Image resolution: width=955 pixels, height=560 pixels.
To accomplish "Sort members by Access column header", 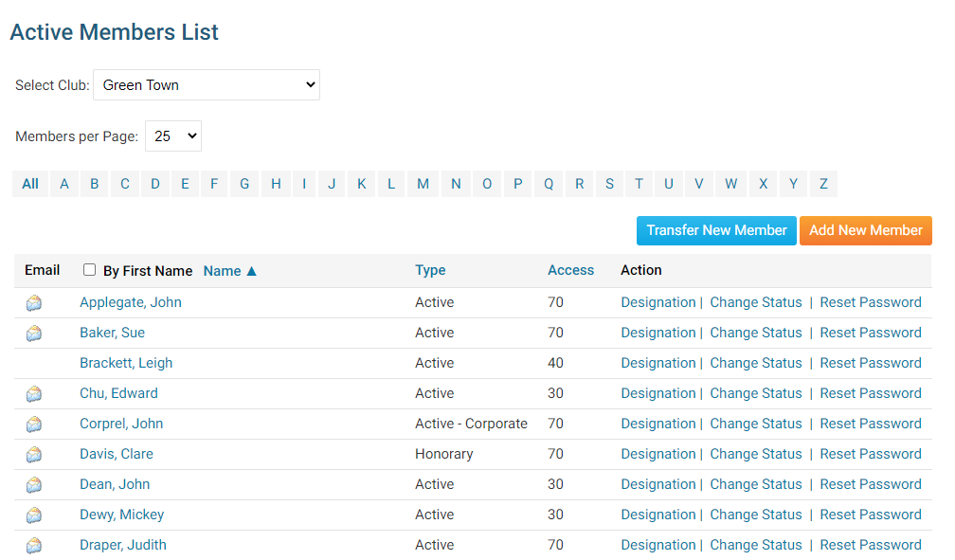I will tap(570, 270).
